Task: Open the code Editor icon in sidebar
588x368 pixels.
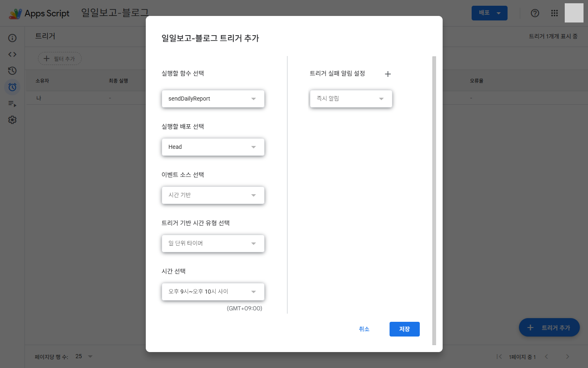Action: pyautogui.click(x=12, y=54)
